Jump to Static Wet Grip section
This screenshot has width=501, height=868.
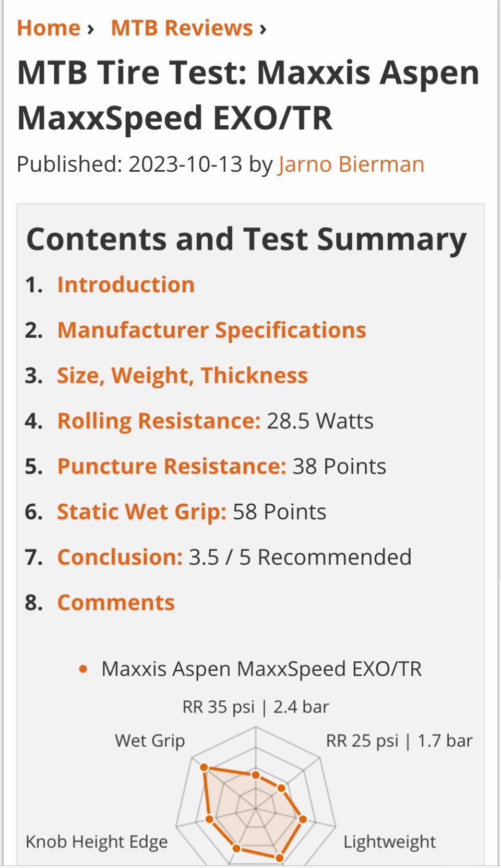click(141, 512)
